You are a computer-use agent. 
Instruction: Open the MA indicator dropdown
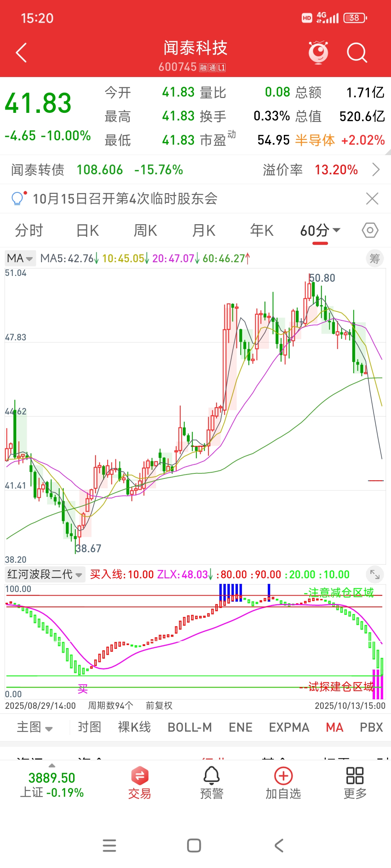click(20, 258)
